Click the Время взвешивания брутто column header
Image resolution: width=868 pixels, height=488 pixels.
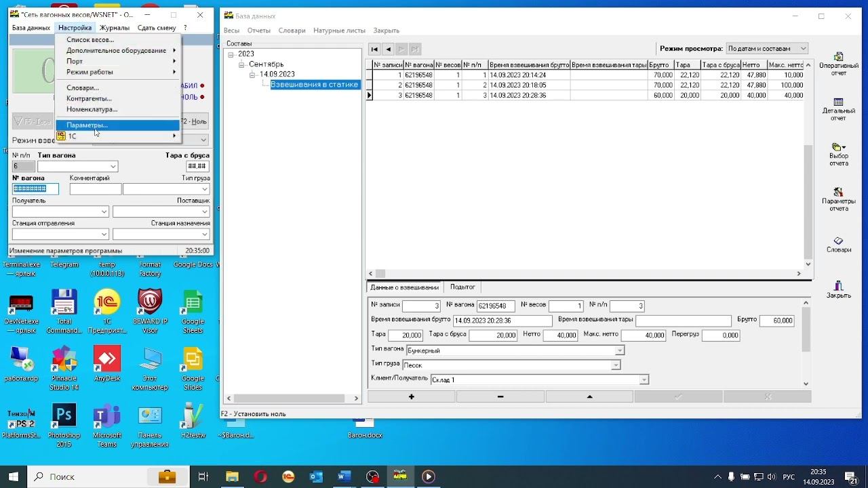click(x=529, y=65)
